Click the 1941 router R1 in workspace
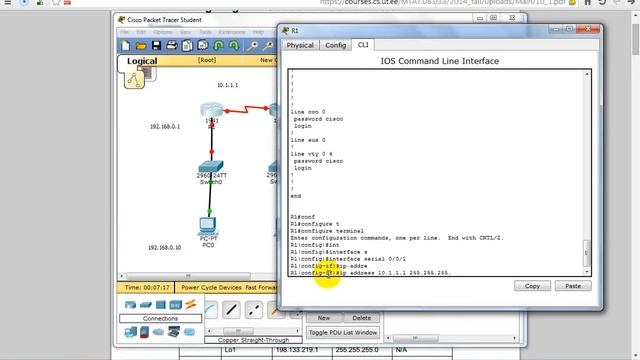This screenshot has height=360, width=640. pos(211,111)
